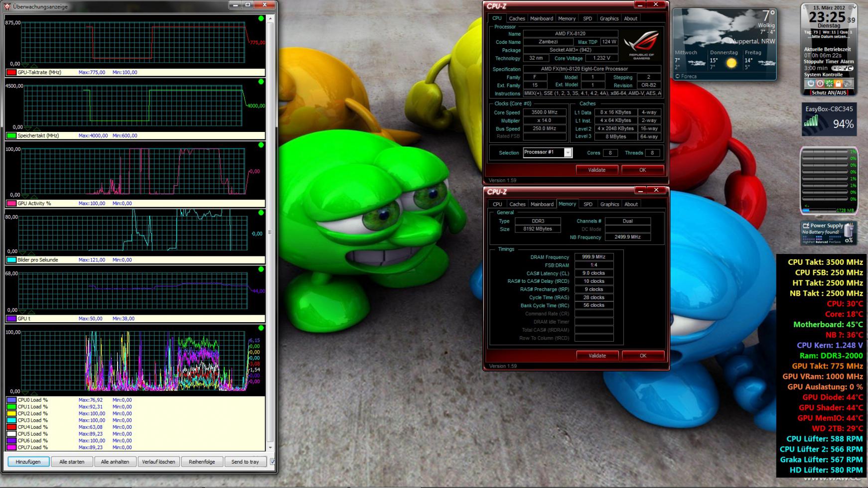Open SPD tab in lower CPU-Z window

588,204
